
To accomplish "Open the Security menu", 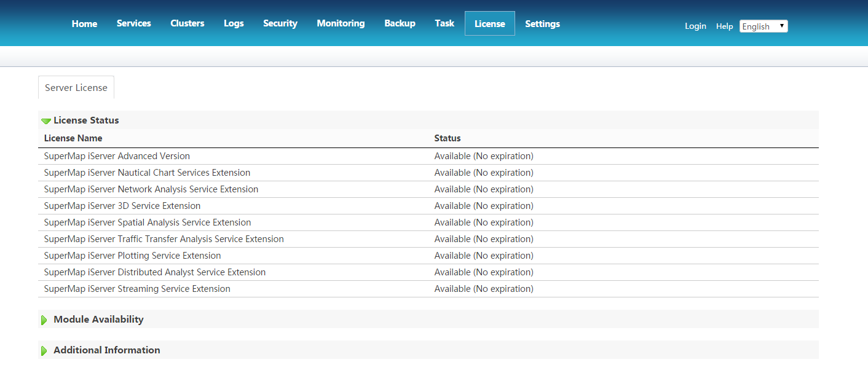I will pyautogui.click(x=280, y=23).
